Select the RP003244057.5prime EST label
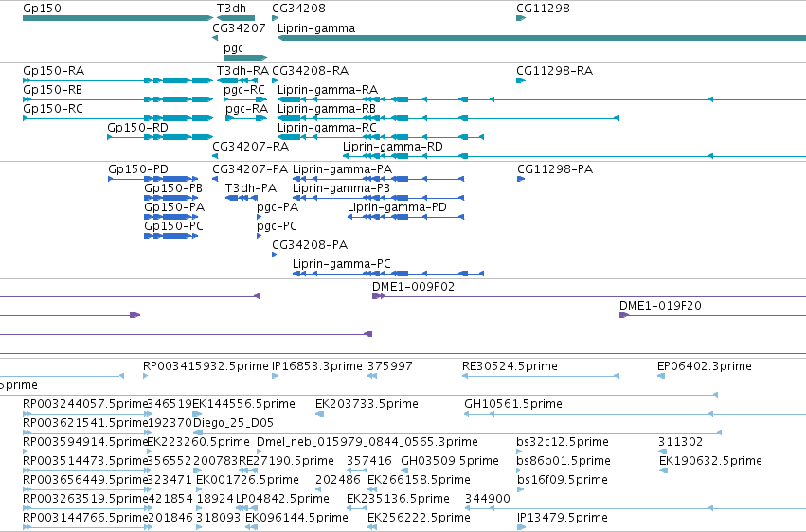This screenshot has height=532, width=806. click(x=85, y=404)
